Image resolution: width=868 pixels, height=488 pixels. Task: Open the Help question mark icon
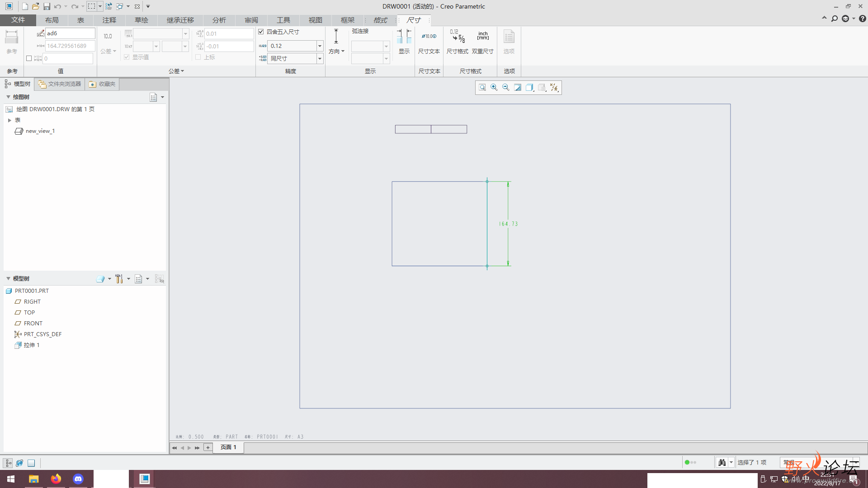coord(863,19)
